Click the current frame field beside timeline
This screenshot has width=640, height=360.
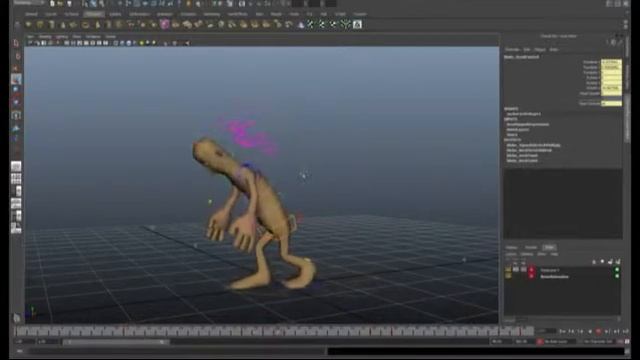coord(547,331)
